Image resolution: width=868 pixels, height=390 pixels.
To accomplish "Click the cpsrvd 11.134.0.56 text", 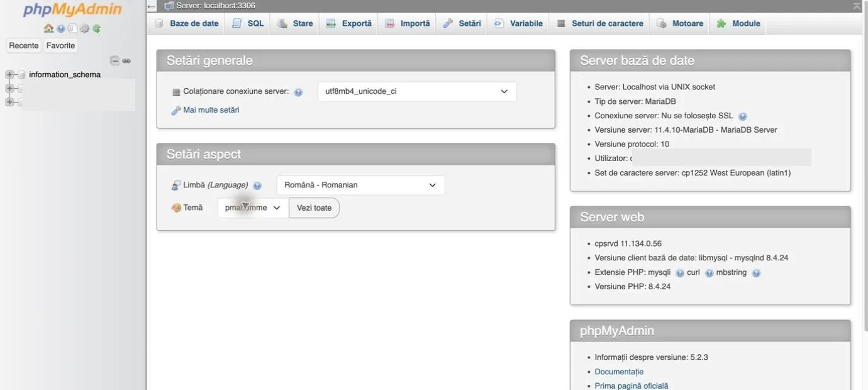I will pyautogui.click(x=628, y=243).
